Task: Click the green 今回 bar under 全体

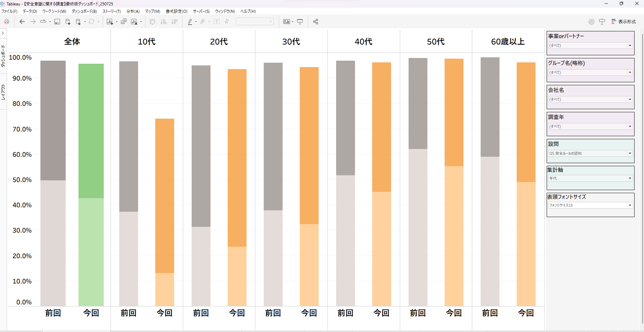Action: [91, 169]
